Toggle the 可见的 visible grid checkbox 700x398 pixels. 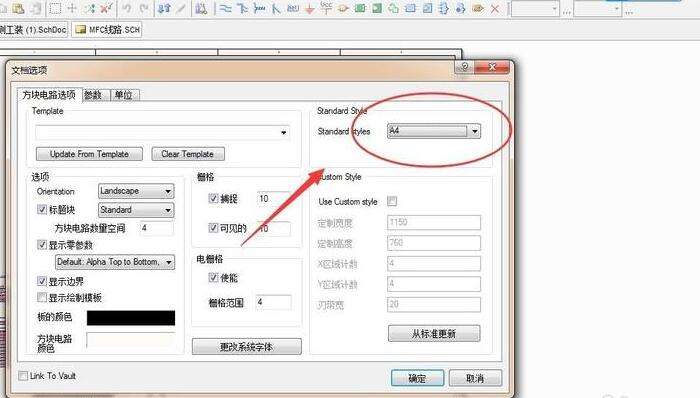pos(213,228)
